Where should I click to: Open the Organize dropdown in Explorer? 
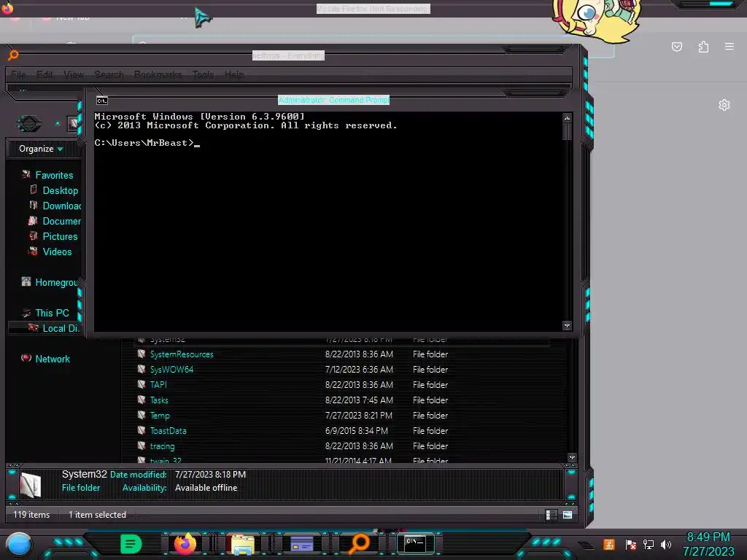tap(41, 149)
